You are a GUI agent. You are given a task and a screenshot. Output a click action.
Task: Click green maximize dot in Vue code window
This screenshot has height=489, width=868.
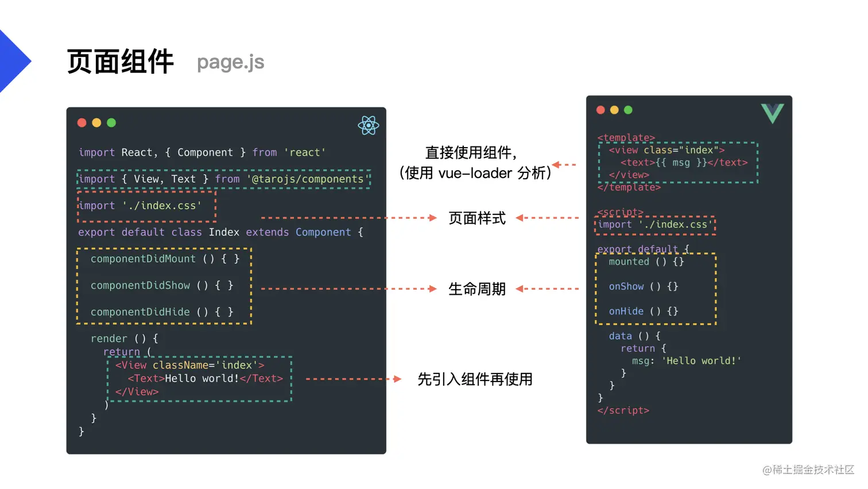coord(628,110)
